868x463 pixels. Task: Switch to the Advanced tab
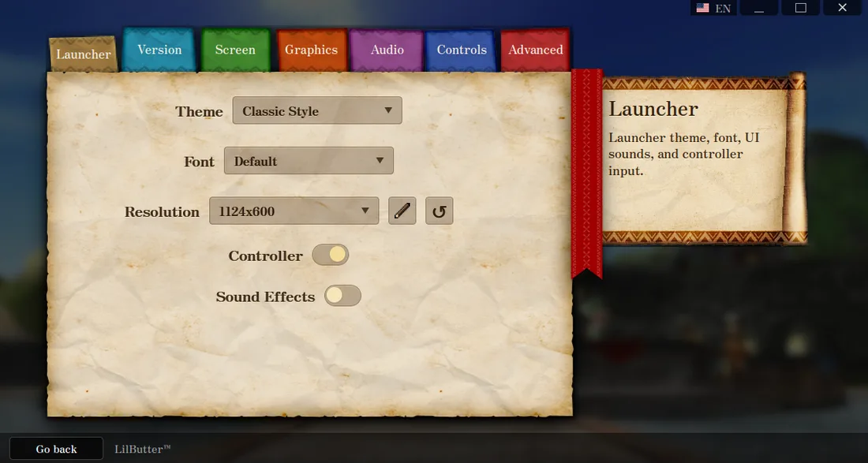pyautogui.click(x=535, y=50)
